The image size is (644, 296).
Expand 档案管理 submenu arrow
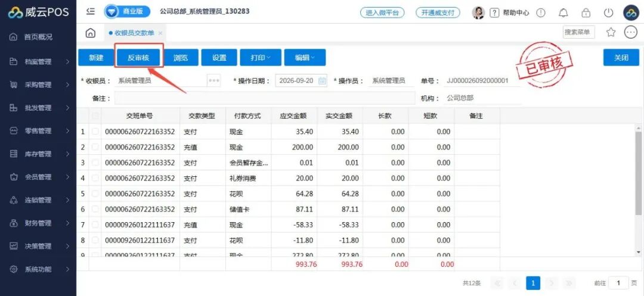click(x=67, y=62)
